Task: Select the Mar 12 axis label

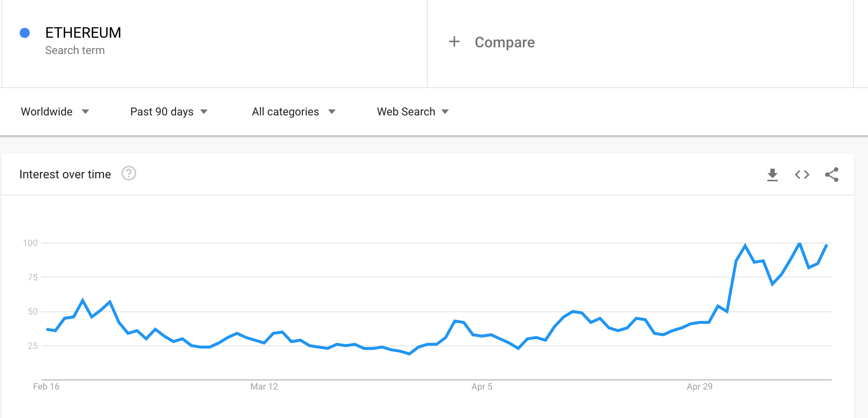Action: tap(264, 387)
